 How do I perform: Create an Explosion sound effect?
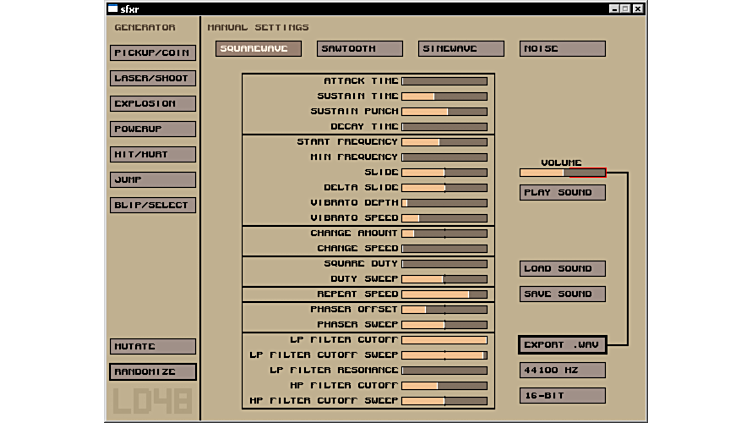153,103
